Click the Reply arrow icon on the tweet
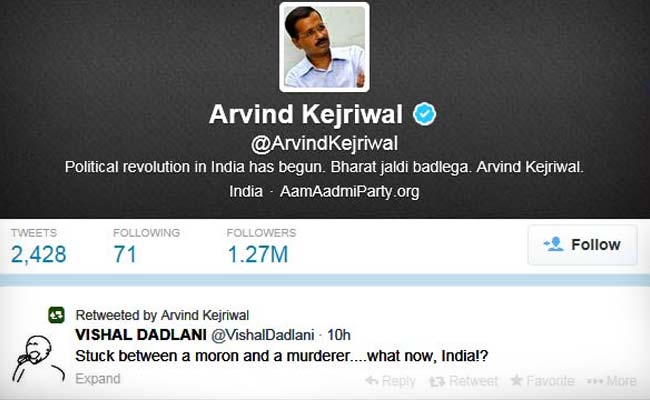The height and width of the screenshot is (400, 650). [372, 381]
